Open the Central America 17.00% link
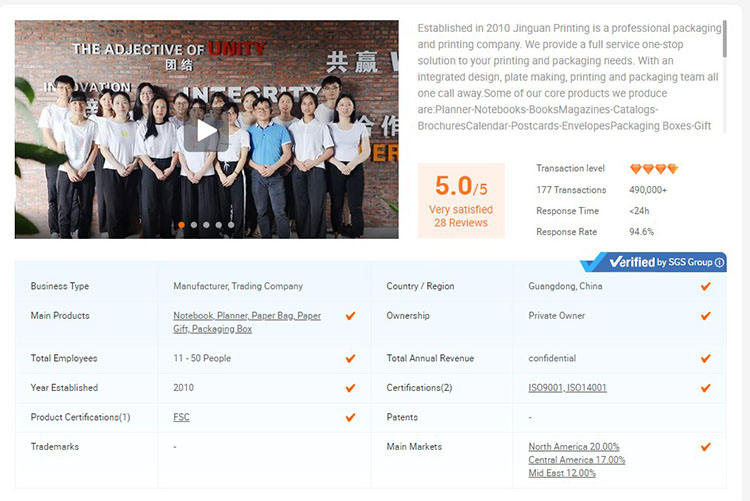 (576, 460)
